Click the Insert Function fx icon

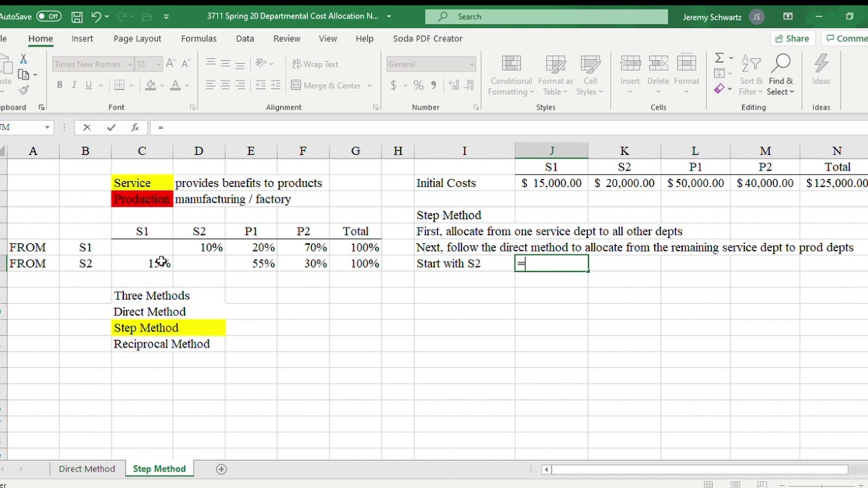[x=135, y=127]
